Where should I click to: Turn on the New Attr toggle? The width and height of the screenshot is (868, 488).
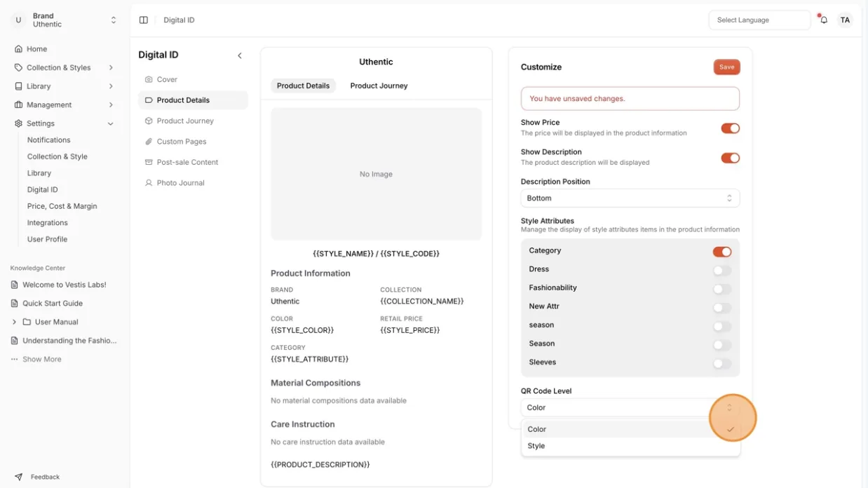point(722,307)
